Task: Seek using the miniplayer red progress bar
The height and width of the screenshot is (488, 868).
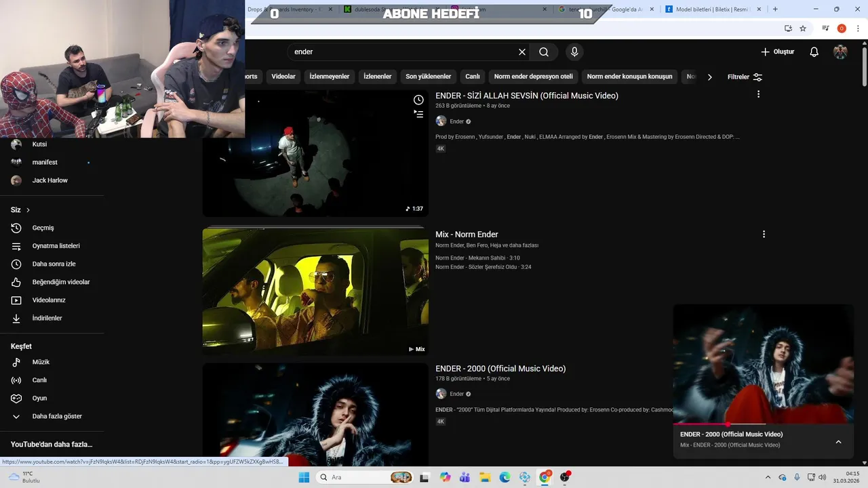Action: 763,424
